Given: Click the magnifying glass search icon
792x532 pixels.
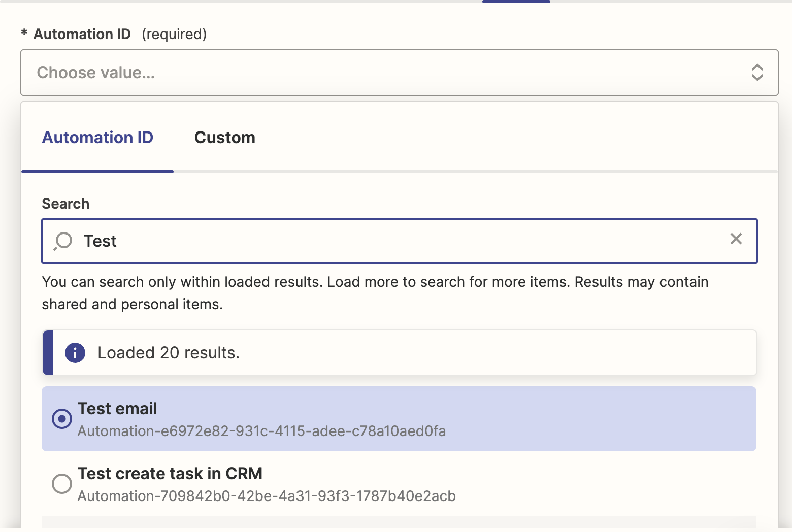Looking at the screenshot, I should [x=63, y=241].
